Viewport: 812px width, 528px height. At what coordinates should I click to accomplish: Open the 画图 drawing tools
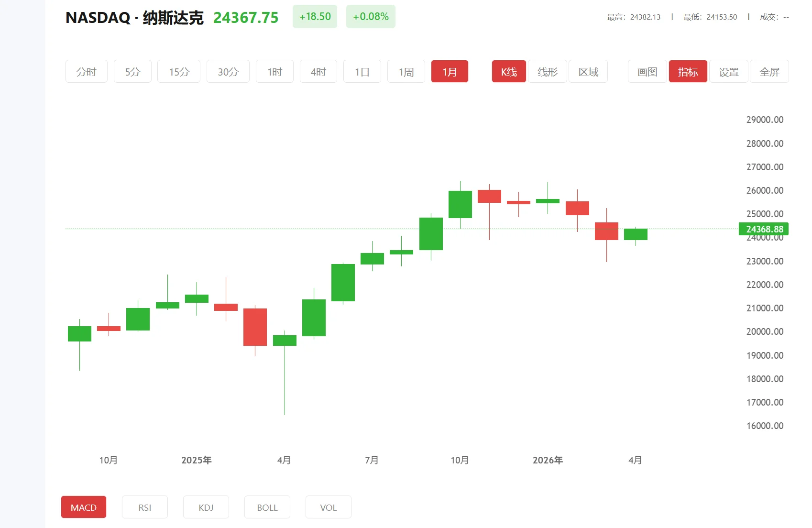click(647, 72)
